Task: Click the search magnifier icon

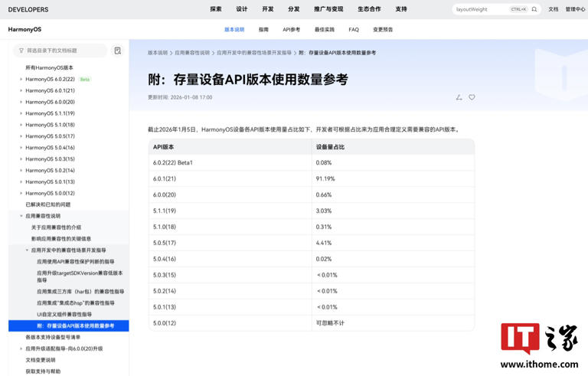Action: (534, 9)
